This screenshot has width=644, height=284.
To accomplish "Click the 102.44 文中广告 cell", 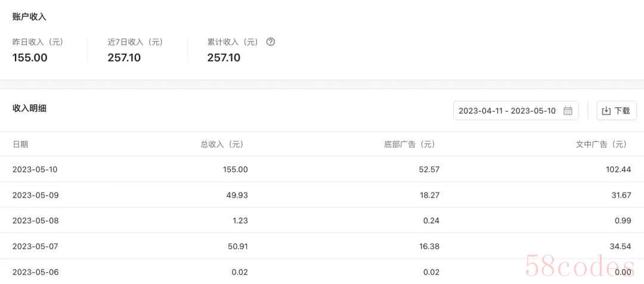I will tap(618, 169).
